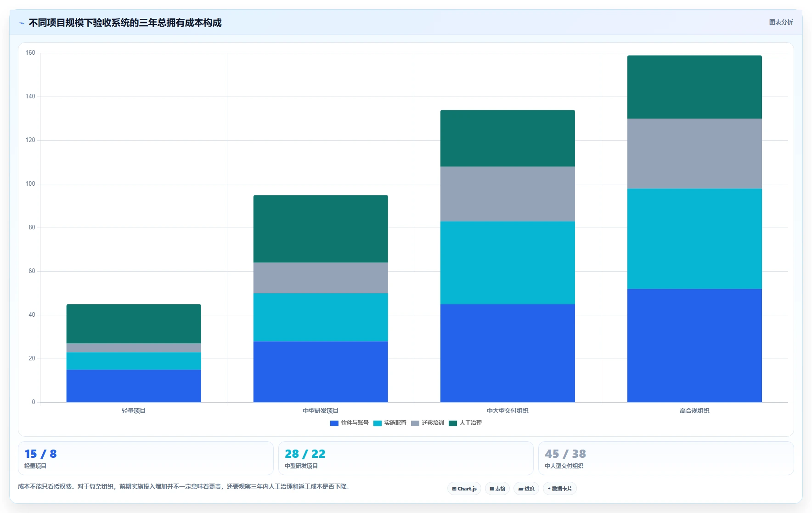Click the 数据卡片 tag chip

coord(560,489)
